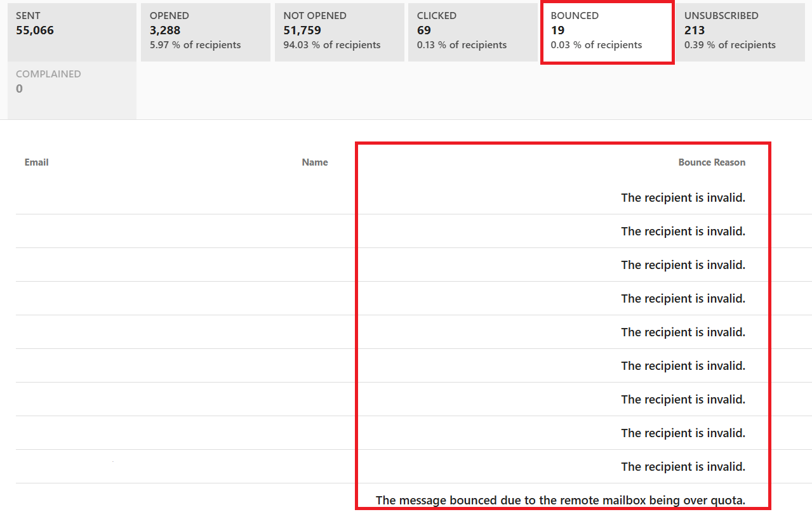Image resolution: width=812 pixels, height=512 pixels.
Task: Sort the table by the Email column
Action: pyautogui.click(x=36, y=162)
